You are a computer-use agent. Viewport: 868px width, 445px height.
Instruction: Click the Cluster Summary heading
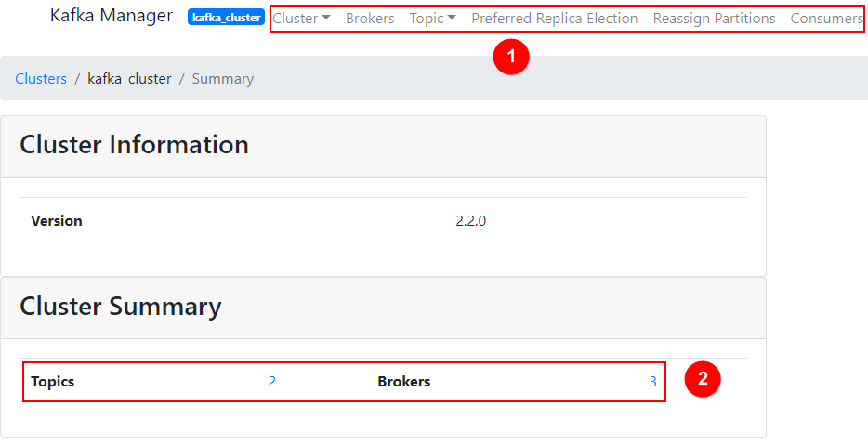point(121,307)
